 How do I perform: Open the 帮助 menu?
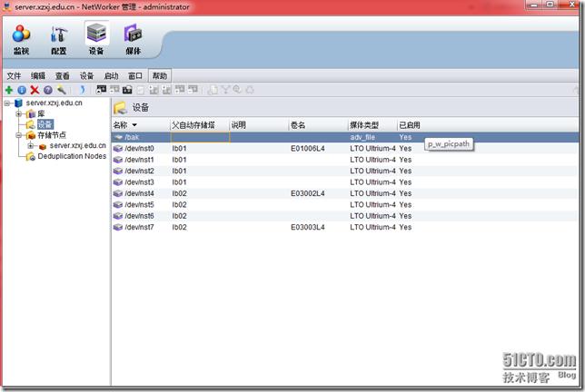(160, 76)
